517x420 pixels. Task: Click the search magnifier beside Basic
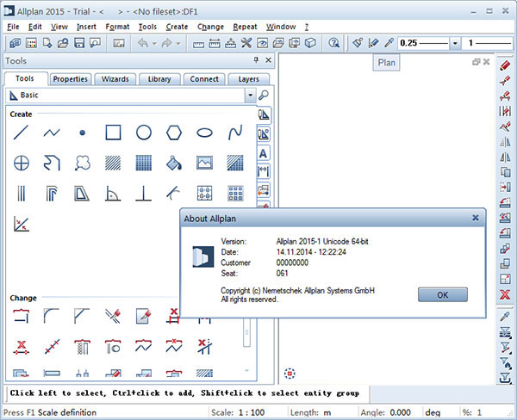(264, 96)
